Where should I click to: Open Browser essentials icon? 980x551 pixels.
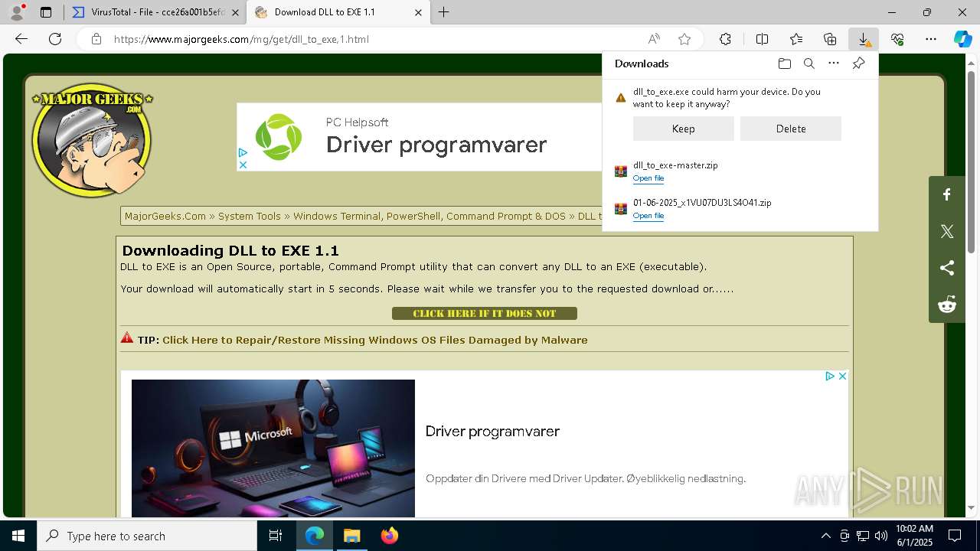897,39
